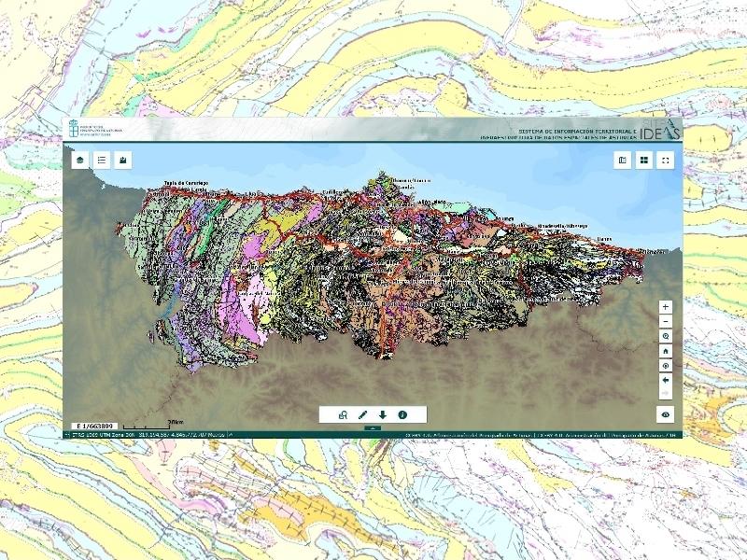Zoom out with the minus button
This screenshot has height=560, width=747.
click(x=666, y=322)
